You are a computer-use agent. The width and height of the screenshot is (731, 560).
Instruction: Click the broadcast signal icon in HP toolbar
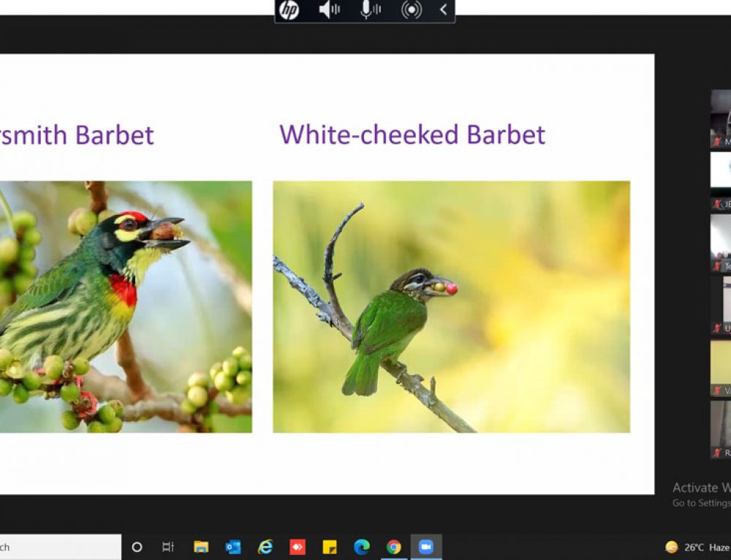pos(411,10)
